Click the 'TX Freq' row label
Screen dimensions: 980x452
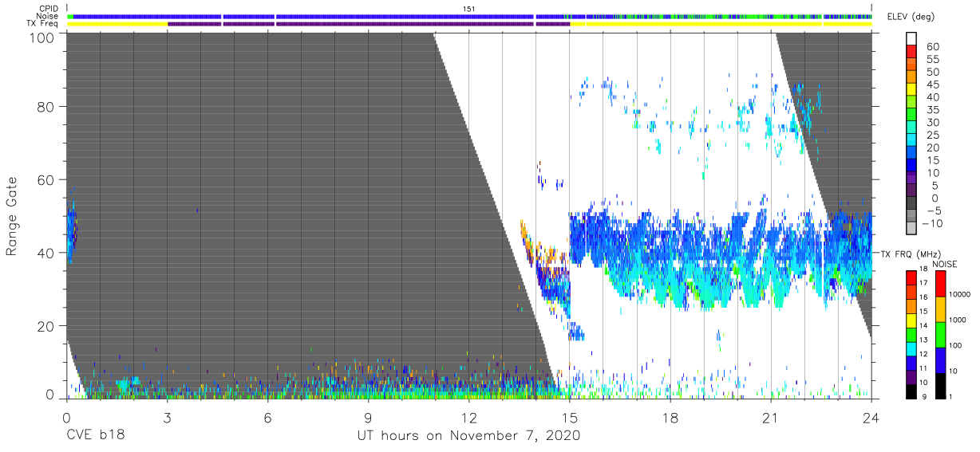point(43,24)
